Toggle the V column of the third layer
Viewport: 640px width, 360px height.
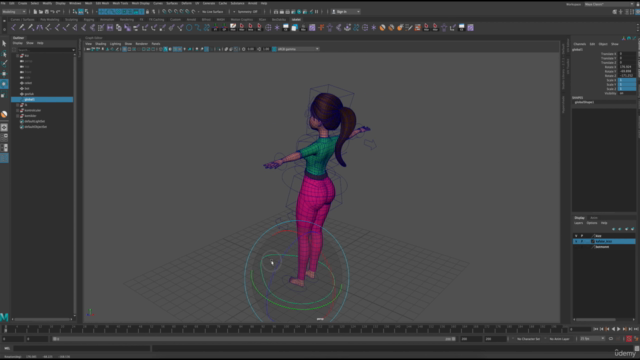(x=576, y=247)
